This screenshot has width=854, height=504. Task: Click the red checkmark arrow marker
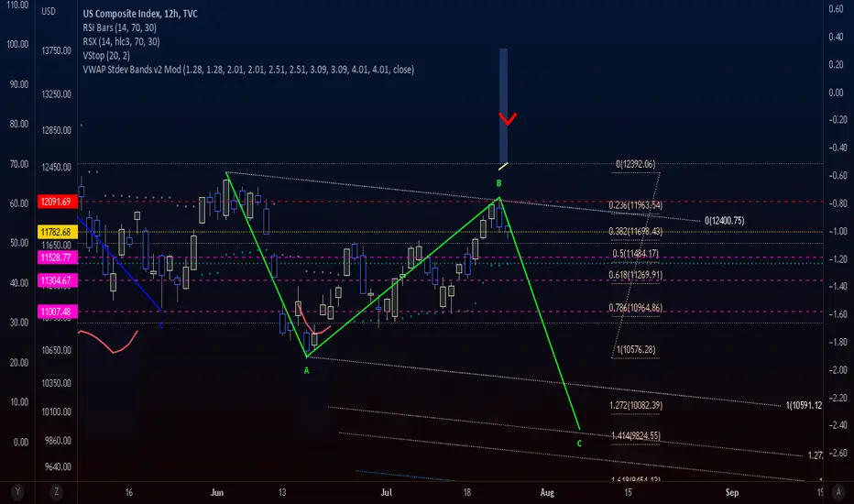[508, 119]
